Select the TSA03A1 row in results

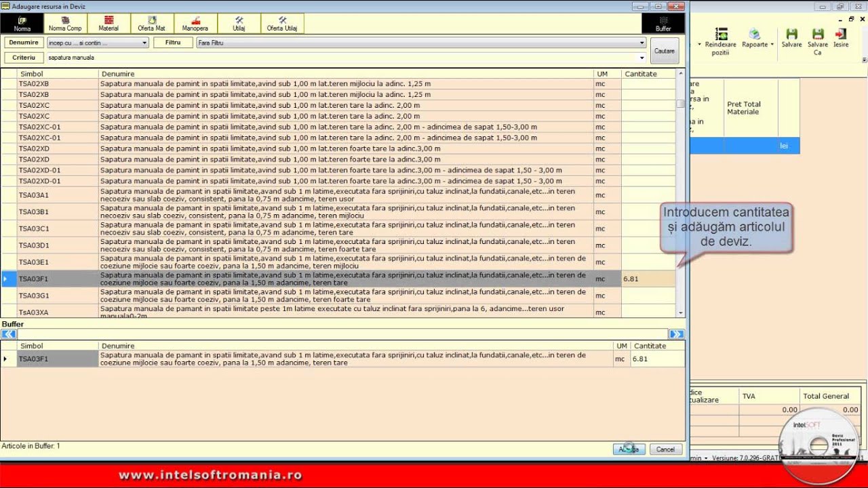click(x=338, y=195)
